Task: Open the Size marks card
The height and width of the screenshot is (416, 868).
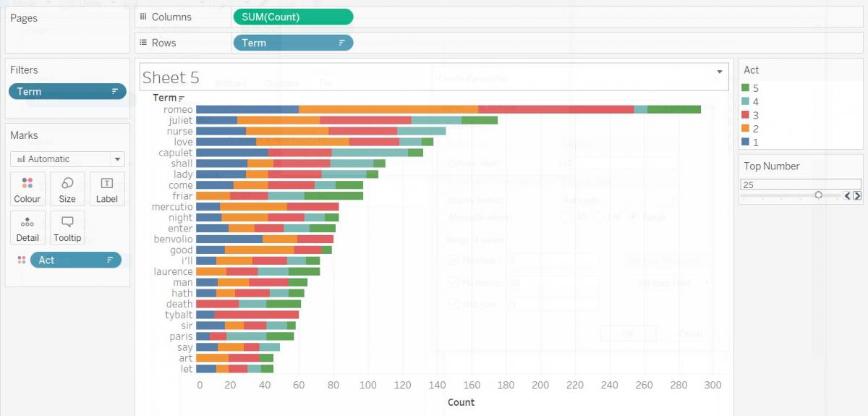Action: point(67,189)
